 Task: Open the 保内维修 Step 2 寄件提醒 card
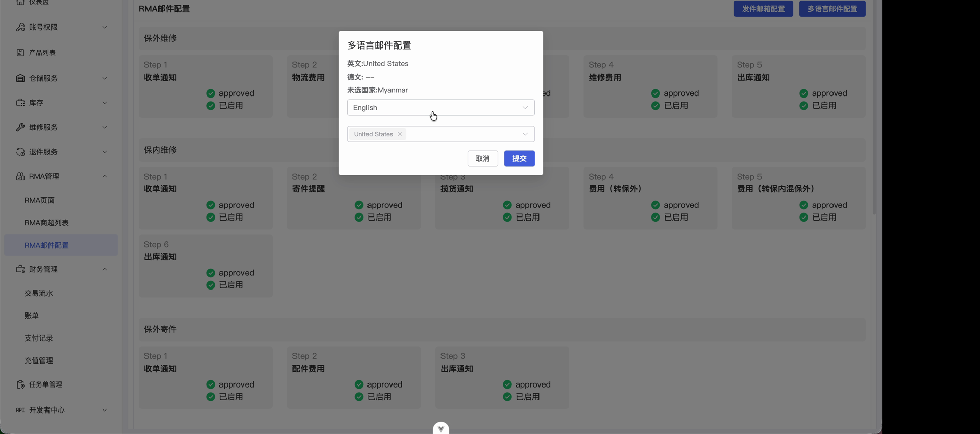click(354, 199)
